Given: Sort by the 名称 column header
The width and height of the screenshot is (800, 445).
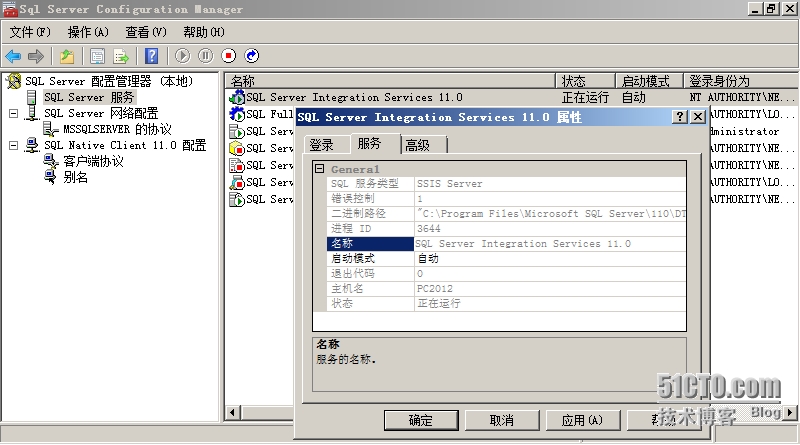Looking at the screenshot, I should coord(391,81).
